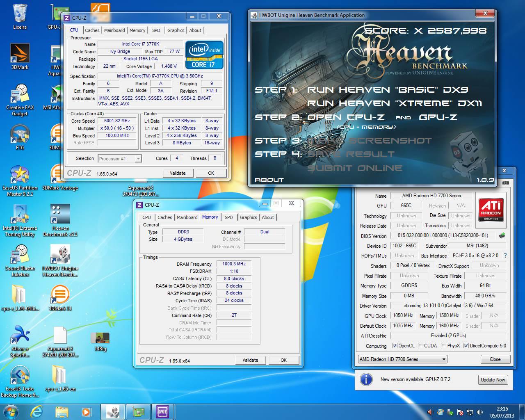Screen dimensions: 525x420
Task: Click the GPU-Z camera screenshot icon
Action: pos(506,183)
